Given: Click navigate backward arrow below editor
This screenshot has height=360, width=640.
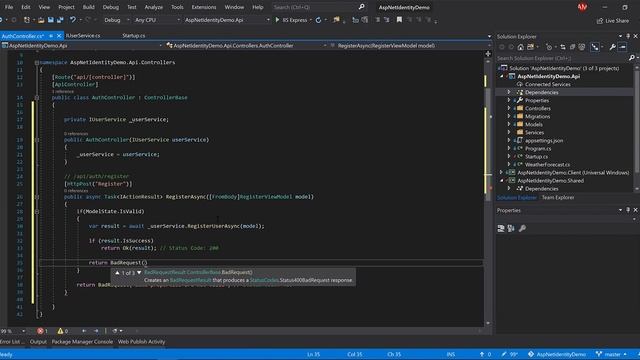Looking at the screenshot, I should coord(84,331).
